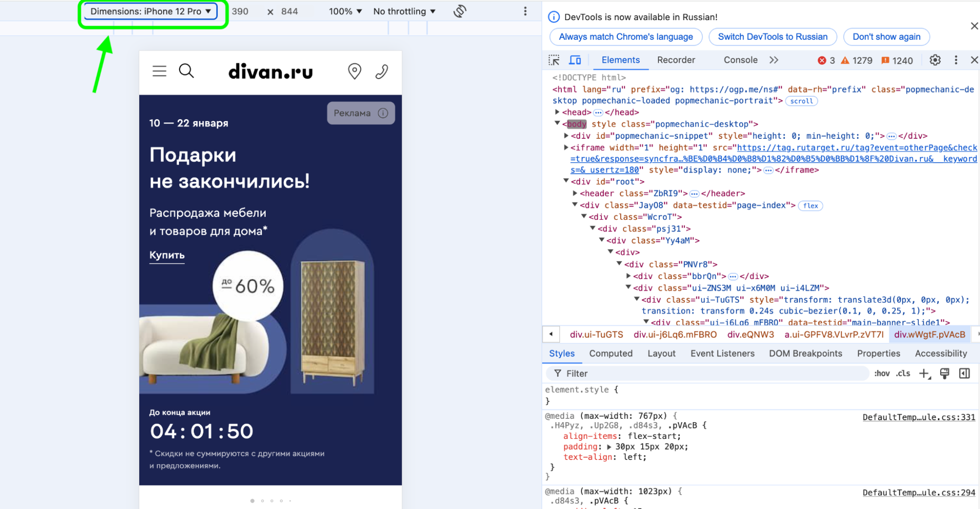Expand the iframe node

coord(566,147)
